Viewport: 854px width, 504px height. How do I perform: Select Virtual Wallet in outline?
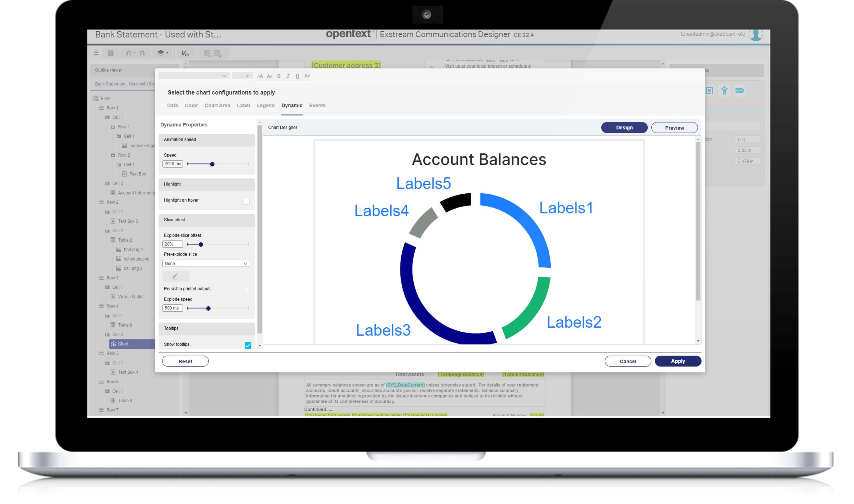coord(130,297)
